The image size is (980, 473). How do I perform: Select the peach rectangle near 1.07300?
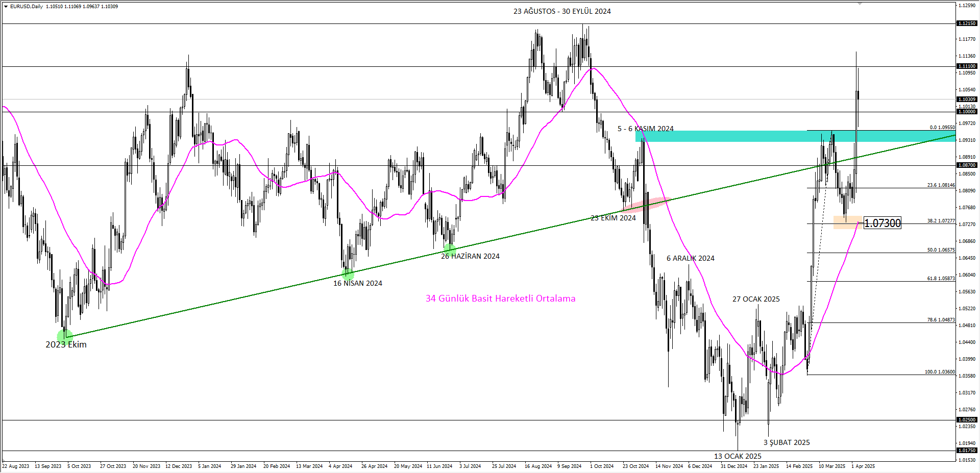(848, 222)
